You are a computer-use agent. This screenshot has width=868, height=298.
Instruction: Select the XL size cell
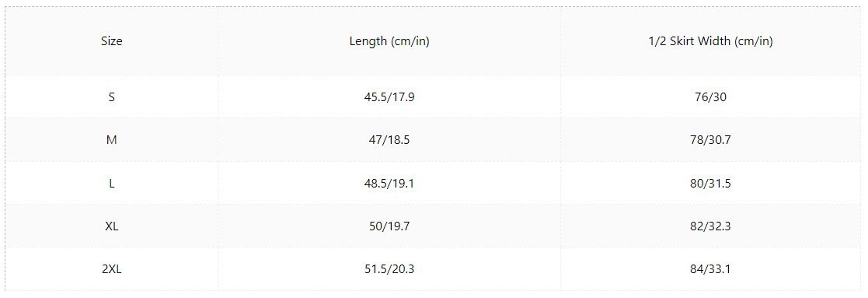111,226
